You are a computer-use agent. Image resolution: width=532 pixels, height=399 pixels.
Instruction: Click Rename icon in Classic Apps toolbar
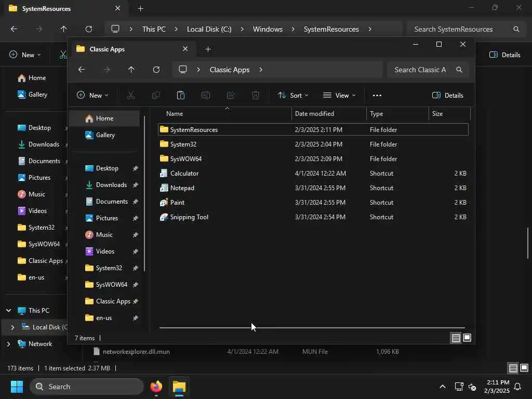pos(206,96)
